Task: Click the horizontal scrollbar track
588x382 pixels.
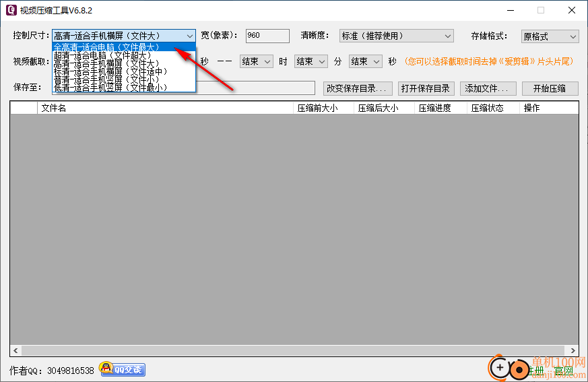Action: (x=293, y=350)
